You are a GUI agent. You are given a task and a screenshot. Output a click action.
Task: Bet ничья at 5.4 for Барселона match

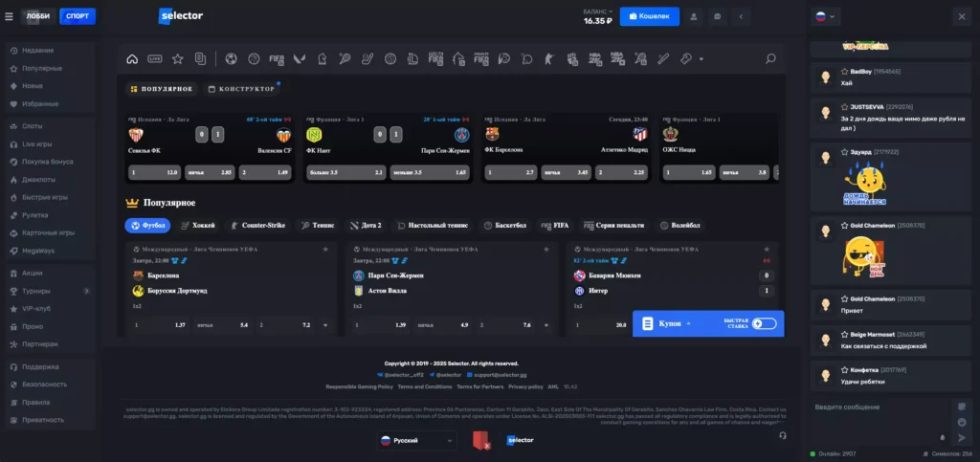point(222,325)
